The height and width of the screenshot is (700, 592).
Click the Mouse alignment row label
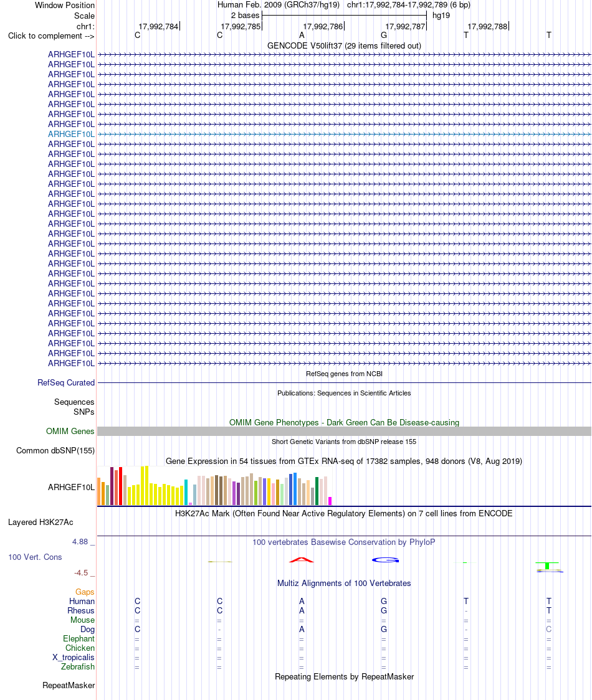[x=82, y=620]
